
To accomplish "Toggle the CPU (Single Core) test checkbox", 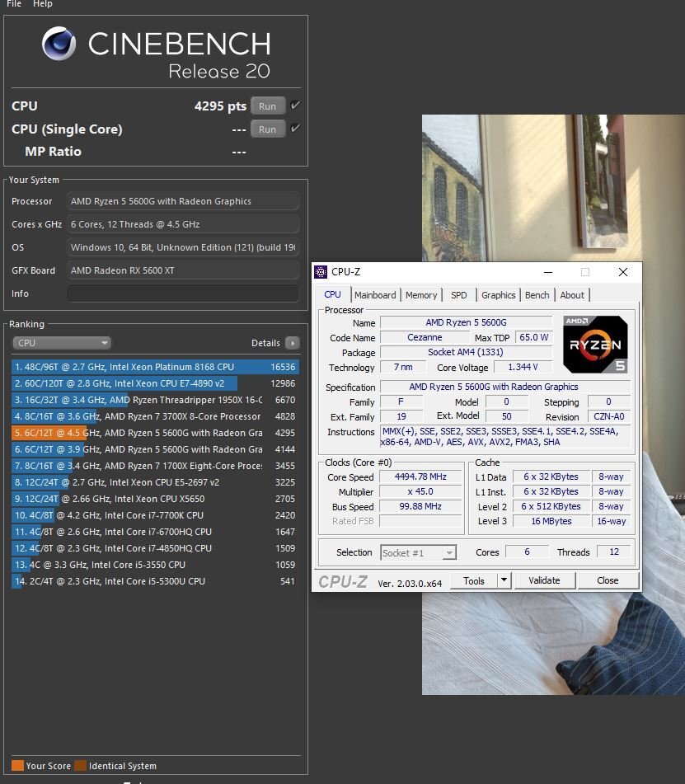I will (295, 129).
